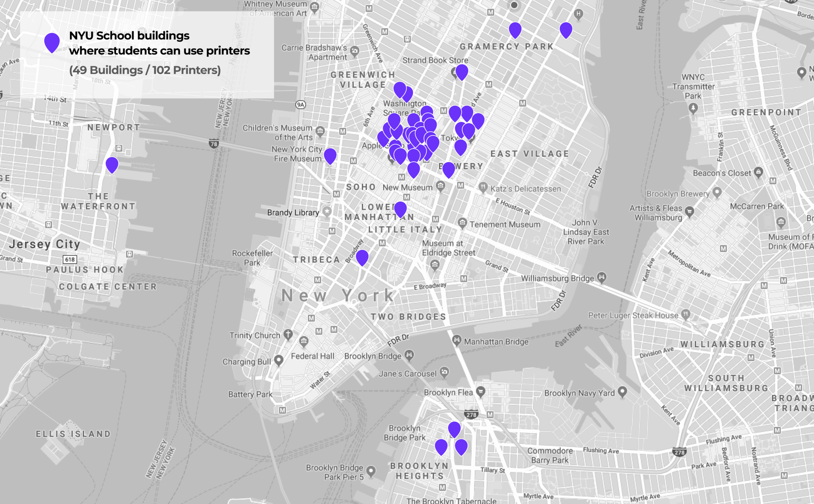Select the Charging Bull location pin
Image resolution: width=814 pixels, height=504 pixels.
pos(279,360)
